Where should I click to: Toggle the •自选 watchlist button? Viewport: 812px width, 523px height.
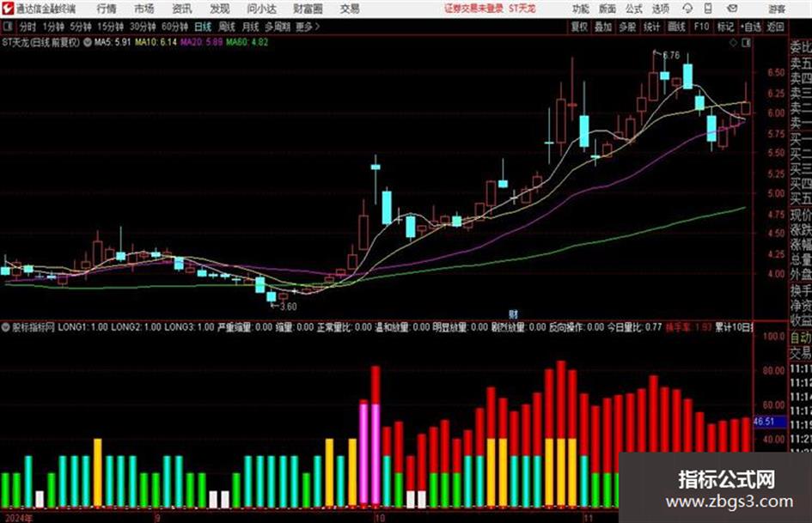[x=750, y=27]
